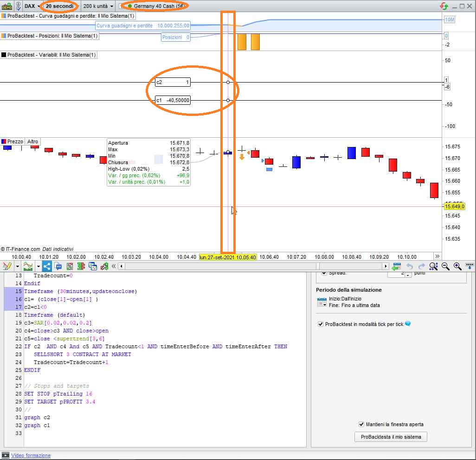Open the chat comments icon

click(x=58, y=267)
